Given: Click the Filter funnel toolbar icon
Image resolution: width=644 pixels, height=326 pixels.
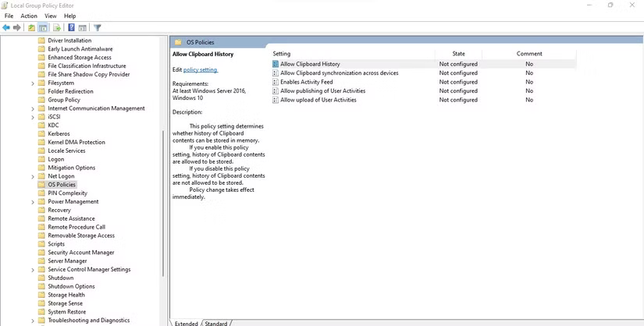Looking at the screenshot, I should click(x=98, y=27).
